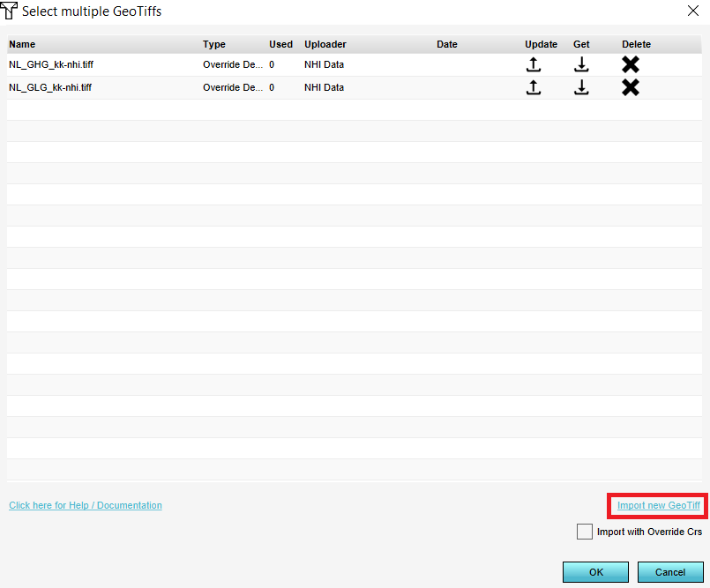The image size is (710, 588).
Task: Sort list by Name column header
Action: click(22, 44)
